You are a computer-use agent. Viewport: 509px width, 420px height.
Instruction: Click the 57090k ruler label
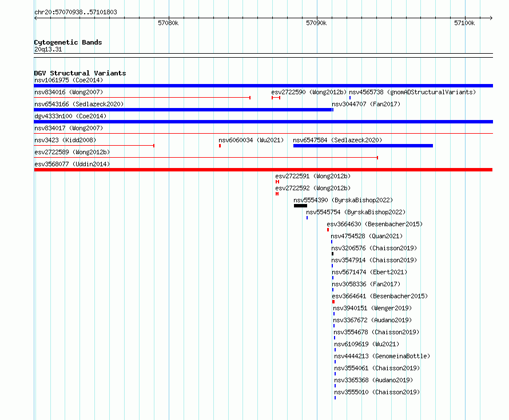[x=316, y=23]
